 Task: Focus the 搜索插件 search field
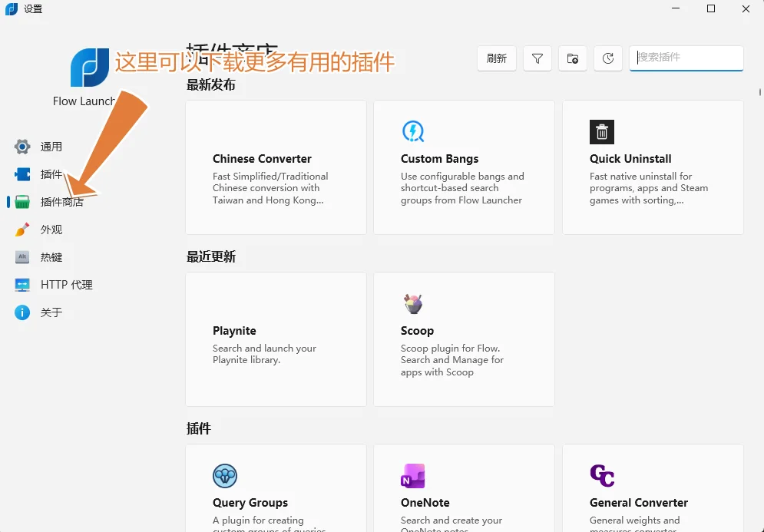tap(686, 58)
